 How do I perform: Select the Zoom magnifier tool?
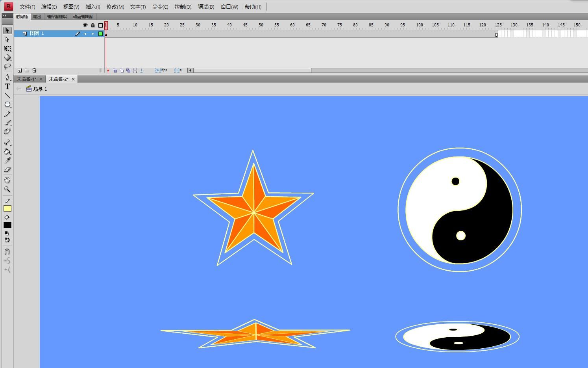(x=7, y=190)
